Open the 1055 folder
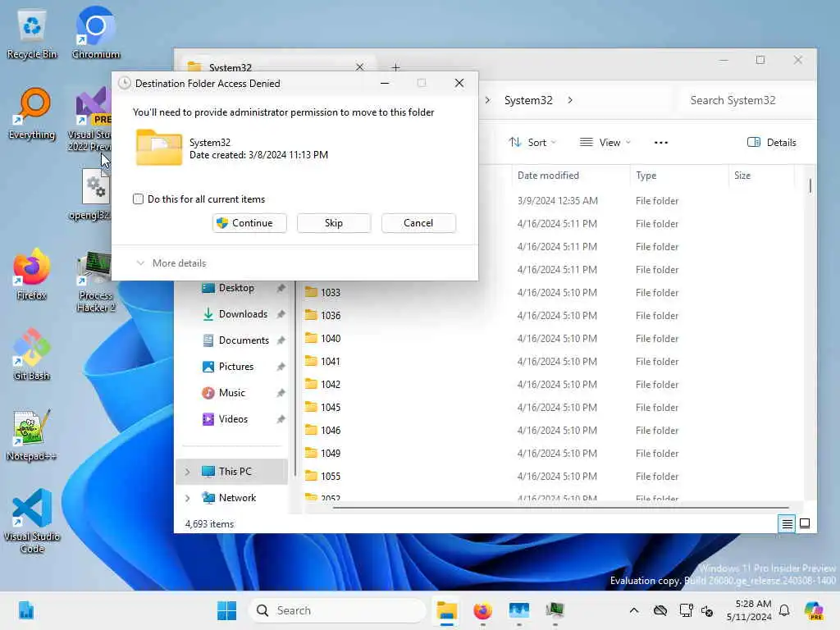Image resolution: width=840 pixels, height=630 pixels. tap(331, 477)
